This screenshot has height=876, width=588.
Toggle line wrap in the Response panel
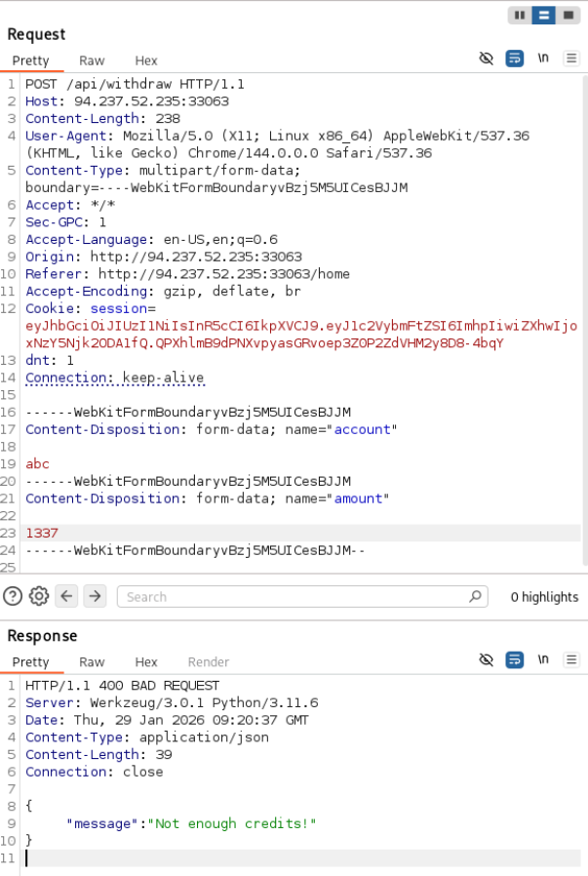pos(515,660)
